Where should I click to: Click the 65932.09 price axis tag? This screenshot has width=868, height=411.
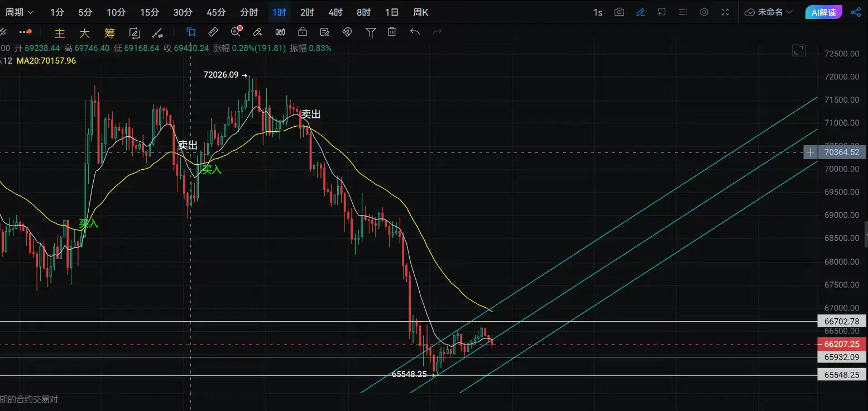coord(842,357)
